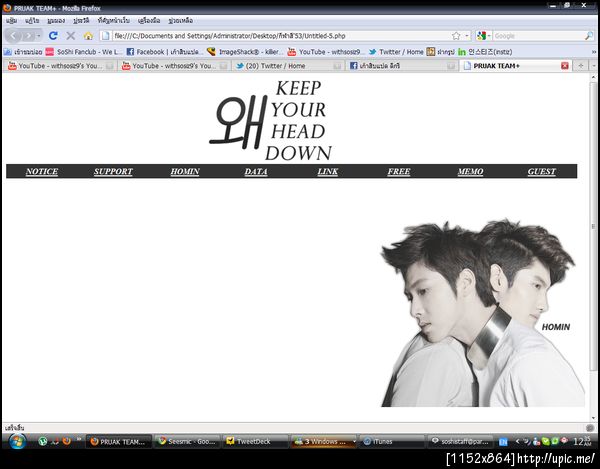This screenshot has width=600, height=469.
Task: Open the address bar history dropdown
Action: pos(467,36)
